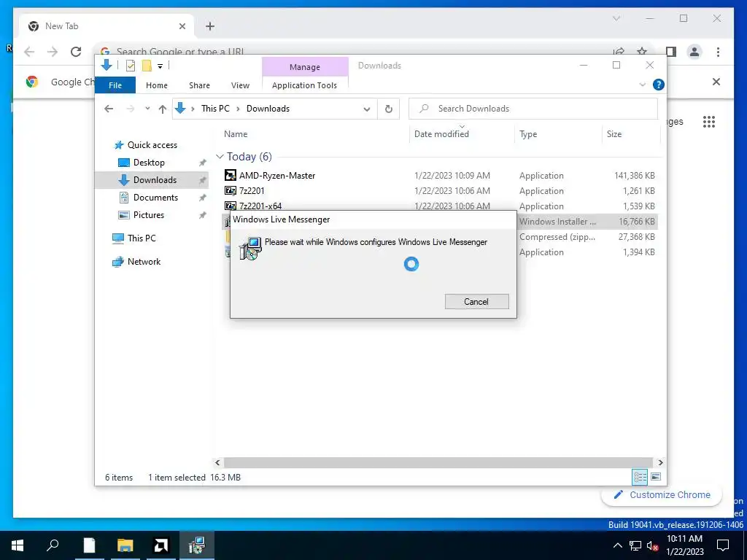747x560 pixels.
Task: Toggle Chrome side panel
Action: point(671,52)
